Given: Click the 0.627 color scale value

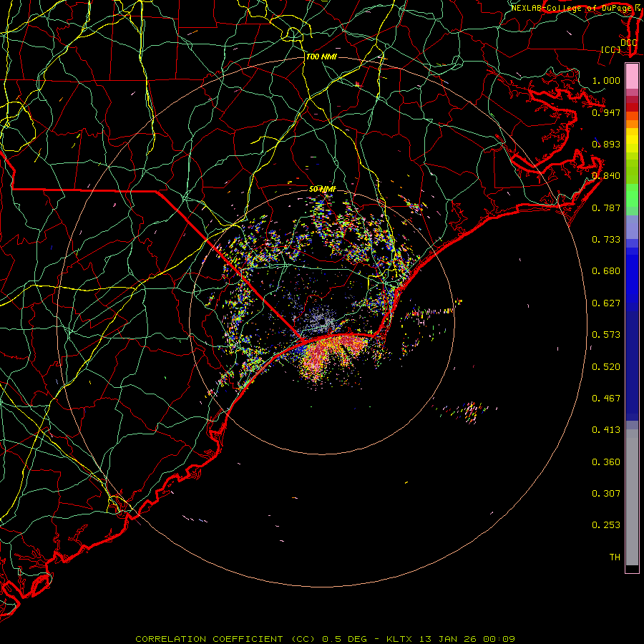Looking at the screenshot, I should click(x=606, y=303).
